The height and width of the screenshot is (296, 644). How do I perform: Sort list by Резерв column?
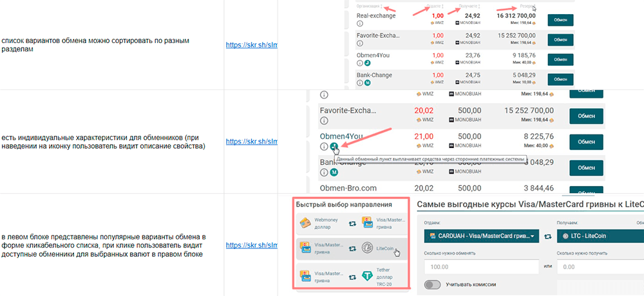527,6
